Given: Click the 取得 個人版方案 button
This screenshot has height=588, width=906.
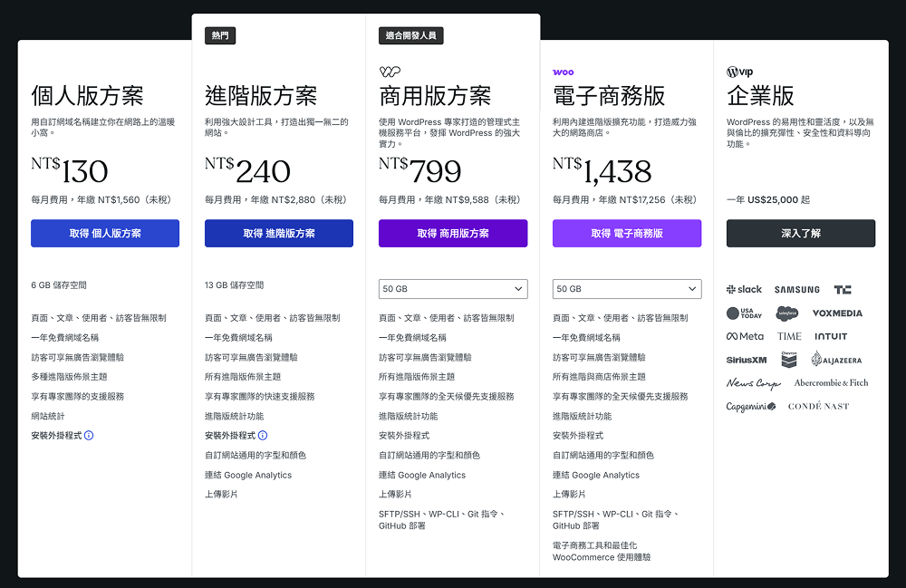Looking at the screenshot, I should coord(104,234).
